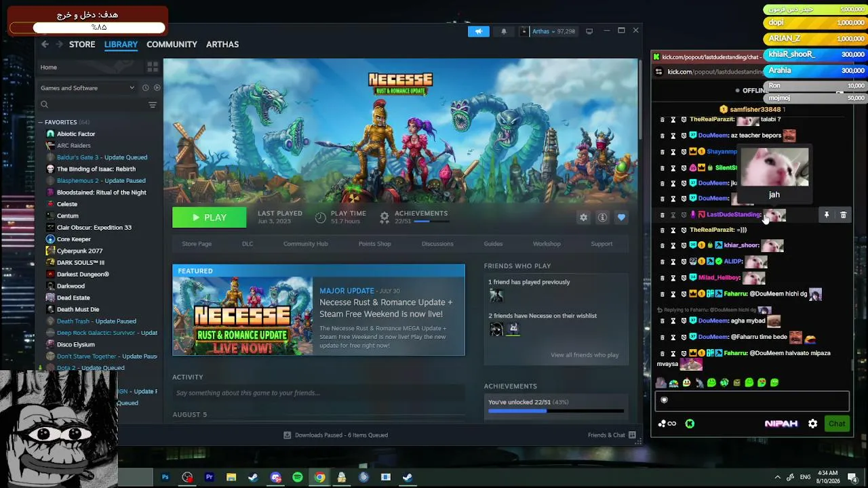Select Disco Elysium in library list
This screenshot has width=868, height=488.
pyautogui.click(x=76, y=345)
